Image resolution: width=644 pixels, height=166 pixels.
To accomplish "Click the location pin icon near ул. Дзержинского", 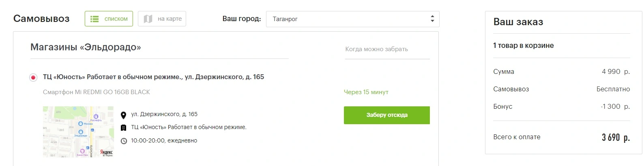I will (124, 115).
